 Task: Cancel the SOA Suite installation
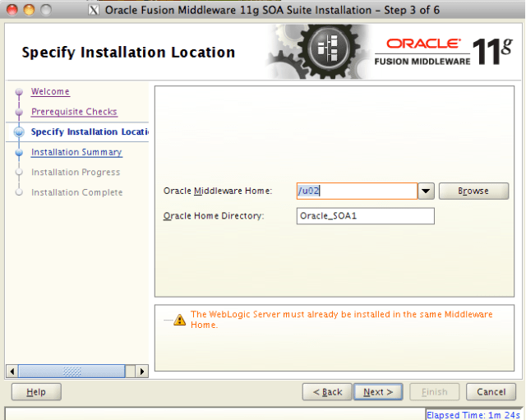click(x=491, y=392)
